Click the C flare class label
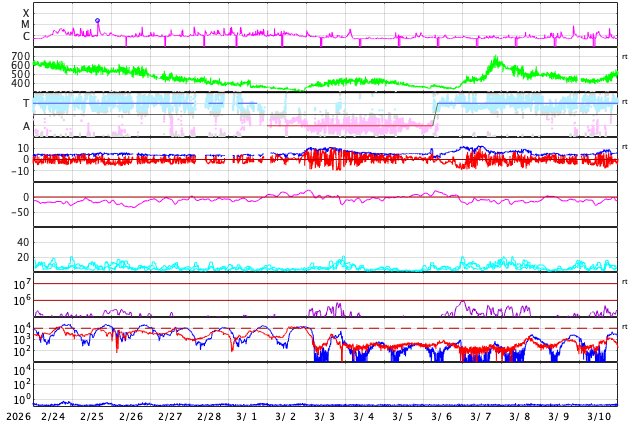The image size is (634, 424). point(26,37)
